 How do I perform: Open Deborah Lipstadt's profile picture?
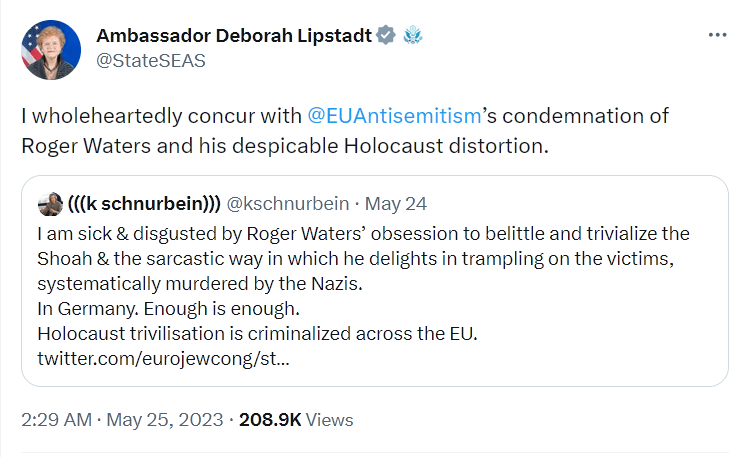click(51, 49)
